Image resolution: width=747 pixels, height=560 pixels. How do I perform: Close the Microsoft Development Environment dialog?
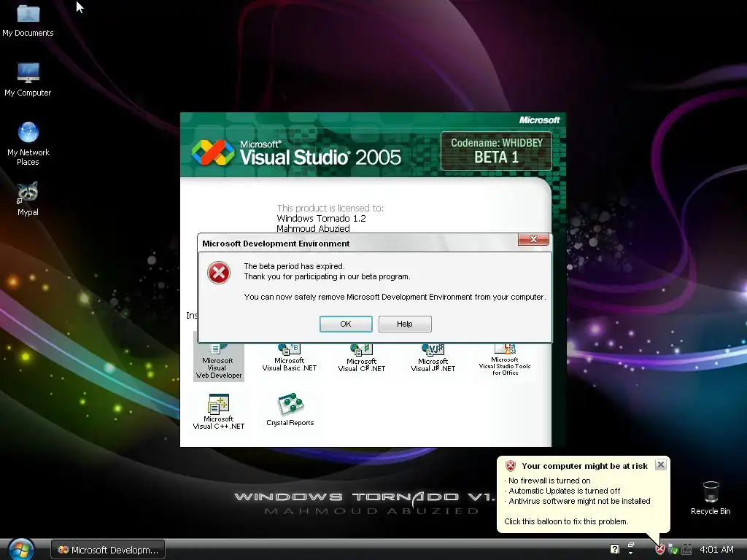533,239
